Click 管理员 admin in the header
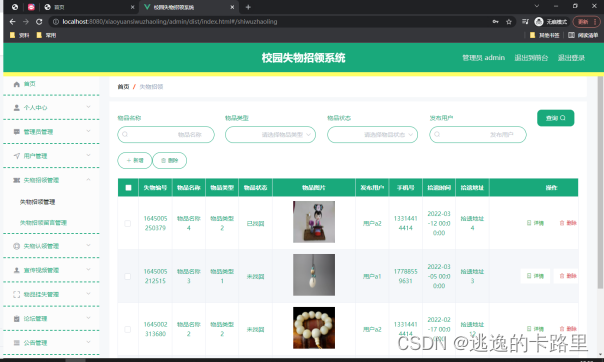Image resolution: width=604 pixels, height=362 pixels. click(x=483, y=58)
